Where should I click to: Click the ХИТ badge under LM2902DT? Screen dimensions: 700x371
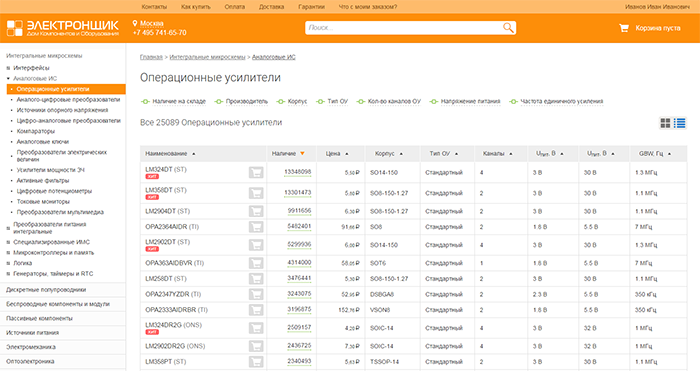(152, 249)
